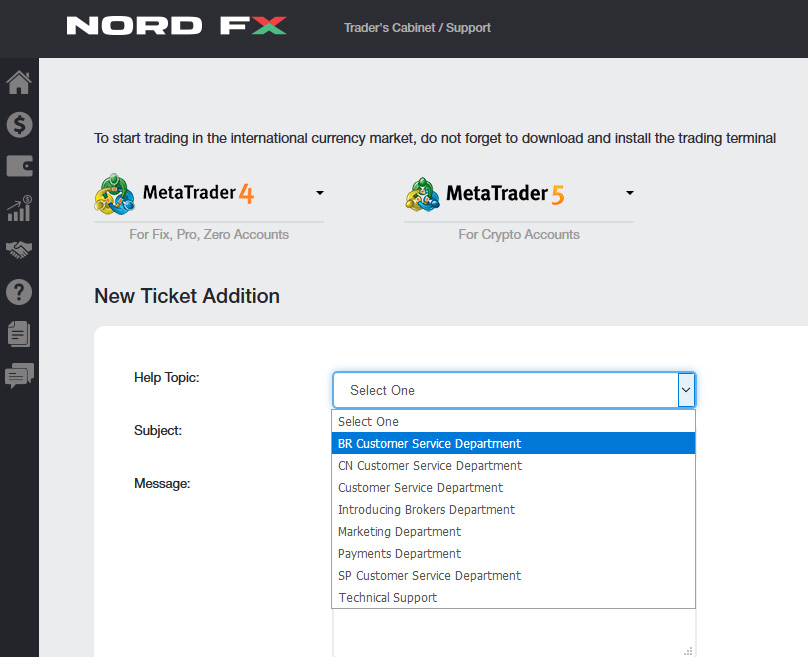Screen dimensions: 808x657
Task: Open the question mark help icon
Action: (x=19, y=292)
